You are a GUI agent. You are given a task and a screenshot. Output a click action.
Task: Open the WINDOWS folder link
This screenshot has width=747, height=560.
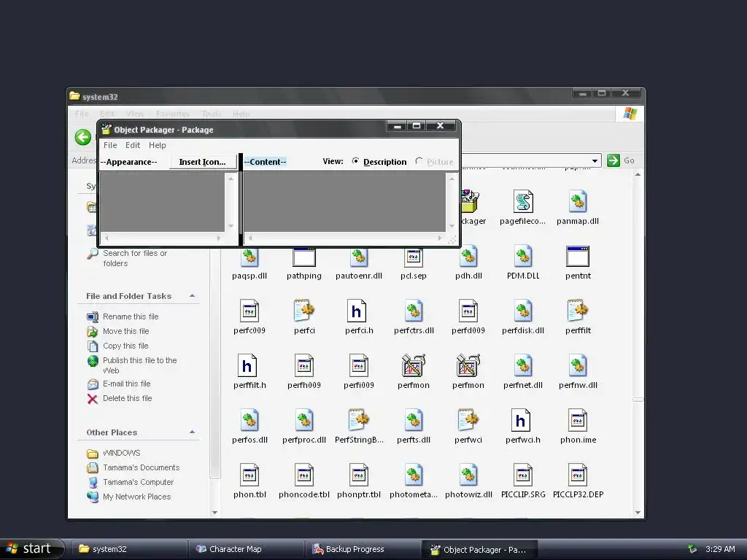(122, 453)
